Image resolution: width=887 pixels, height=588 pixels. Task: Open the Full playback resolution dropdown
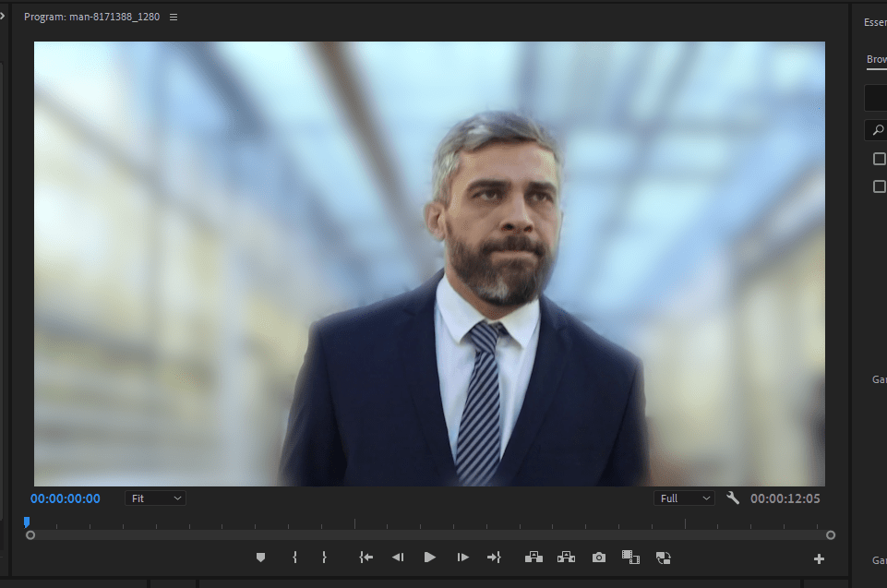click(684, 498)
